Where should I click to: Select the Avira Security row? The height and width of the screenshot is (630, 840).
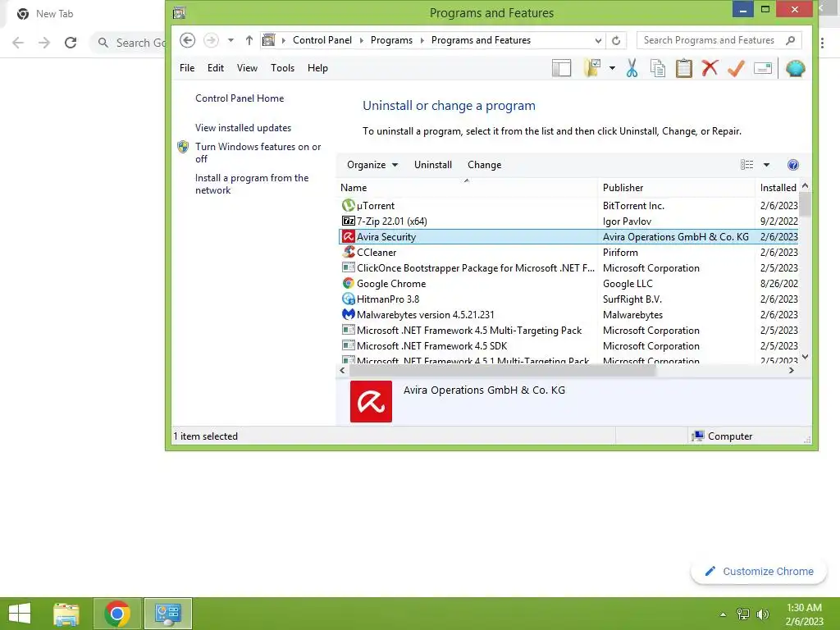point(568,237)
